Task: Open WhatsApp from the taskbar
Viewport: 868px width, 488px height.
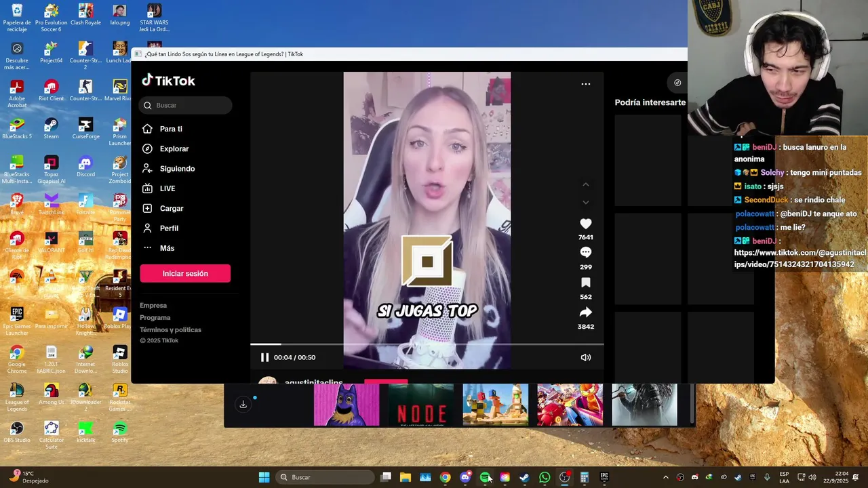Action: (x=545, y=477)
